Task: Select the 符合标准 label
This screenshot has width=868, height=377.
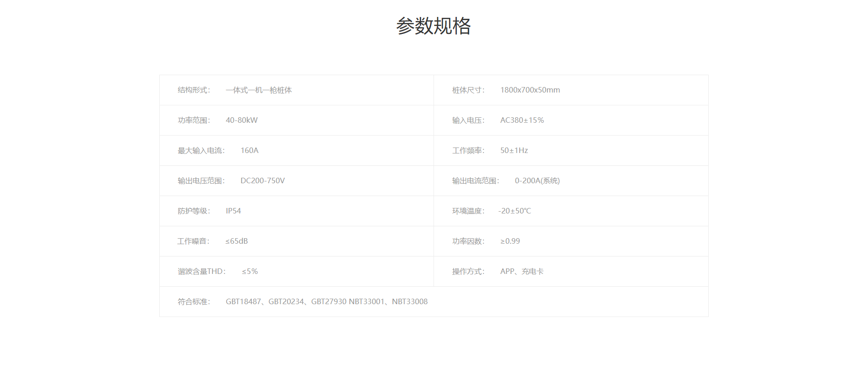Action: [194, 302]
